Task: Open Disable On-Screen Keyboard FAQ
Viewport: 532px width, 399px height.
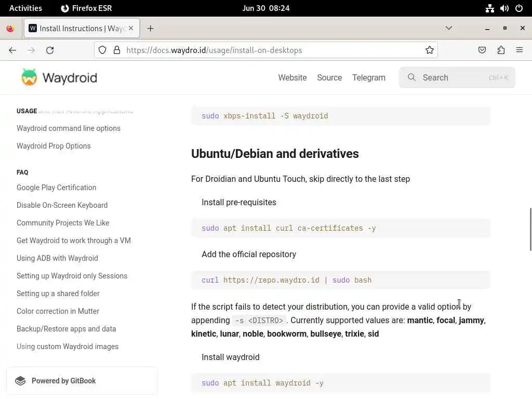Action: point(62,205)
